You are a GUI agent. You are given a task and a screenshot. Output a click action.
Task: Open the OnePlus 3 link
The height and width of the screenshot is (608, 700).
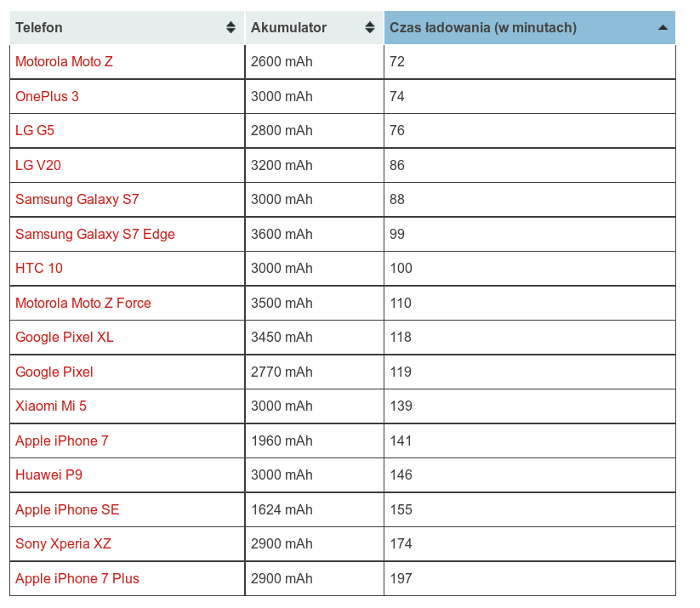coord(47,96)
